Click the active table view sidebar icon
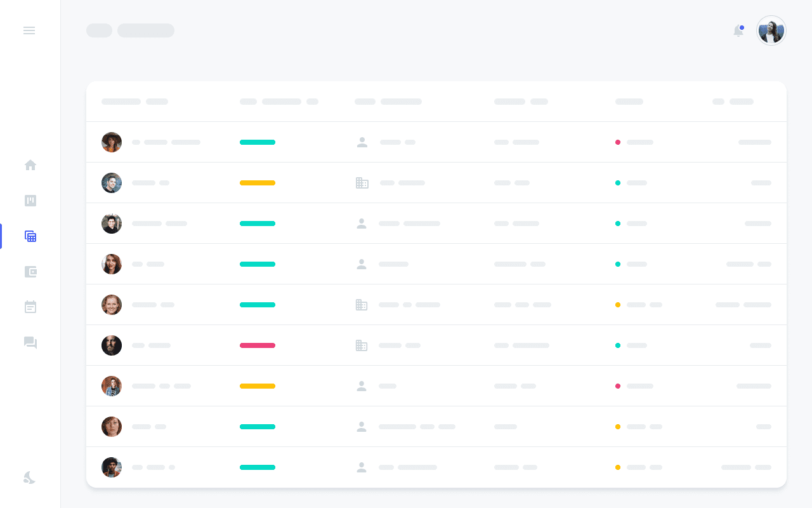Viewport: 812px width, 508px height. point(30,236)
